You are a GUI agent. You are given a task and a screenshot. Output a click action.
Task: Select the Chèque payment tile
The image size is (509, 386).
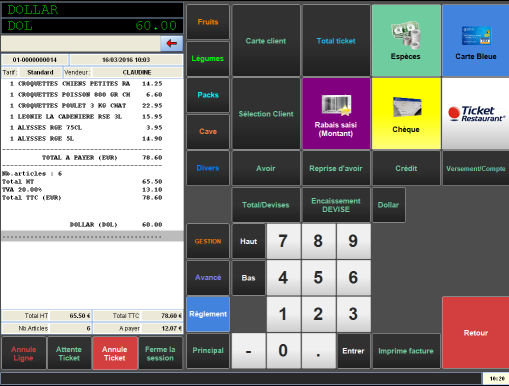click(406, 114)
